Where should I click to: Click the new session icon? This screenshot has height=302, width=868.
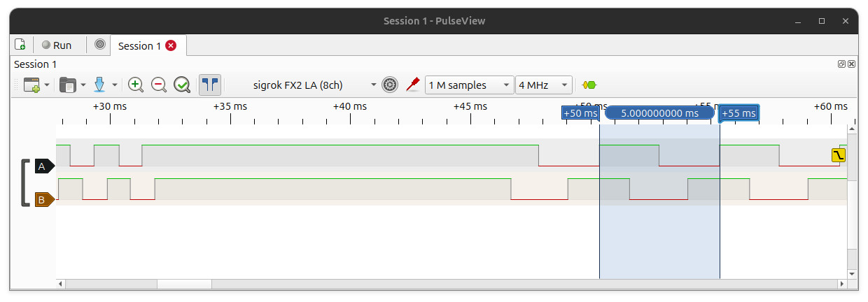20,45
